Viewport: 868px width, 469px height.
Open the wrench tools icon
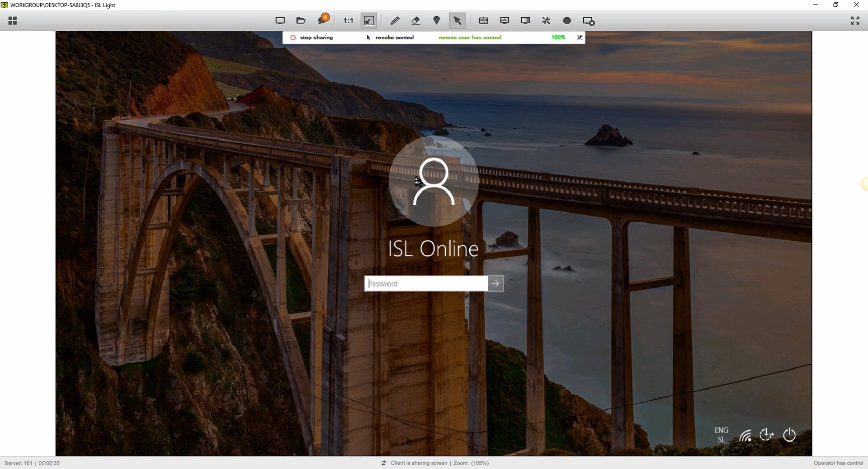coord(546,20)
